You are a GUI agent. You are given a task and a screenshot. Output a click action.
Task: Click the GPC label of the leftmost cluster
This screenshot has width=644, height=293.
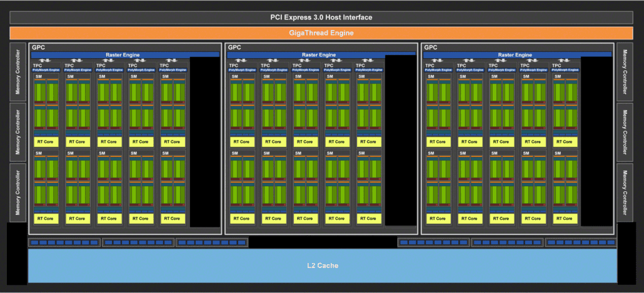(38, 47)
